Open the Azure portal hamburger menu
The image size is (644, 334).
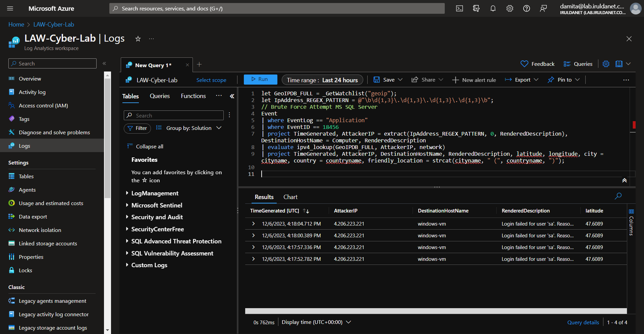pyautogui.click(x=10, y=8)
